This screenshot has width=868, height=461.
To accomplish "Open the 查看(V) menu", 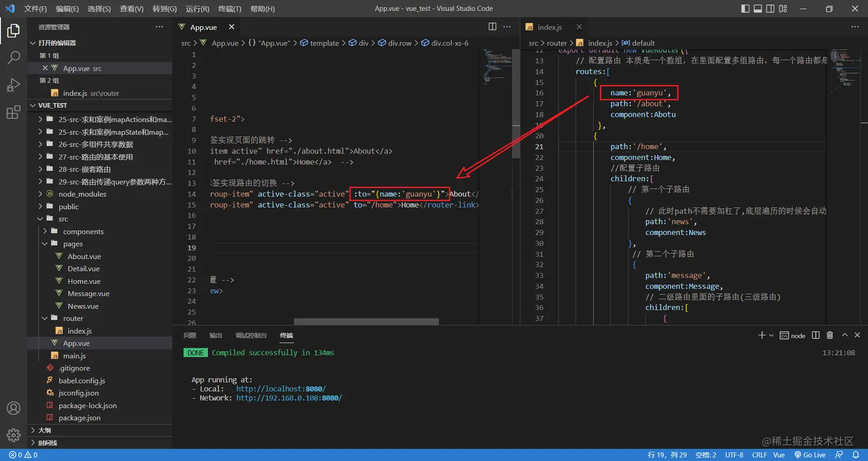I will [x=132, y=9].
